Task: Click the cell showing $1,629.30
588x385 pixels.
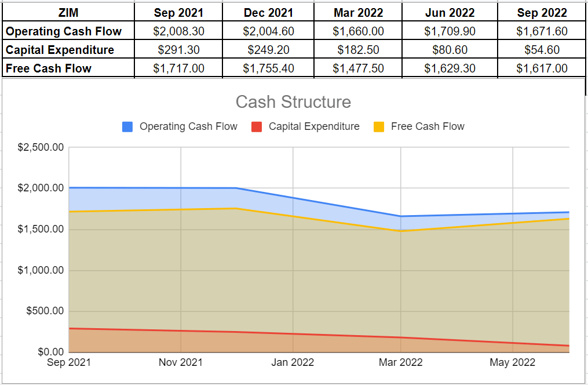Action: [x=450, y=68]
